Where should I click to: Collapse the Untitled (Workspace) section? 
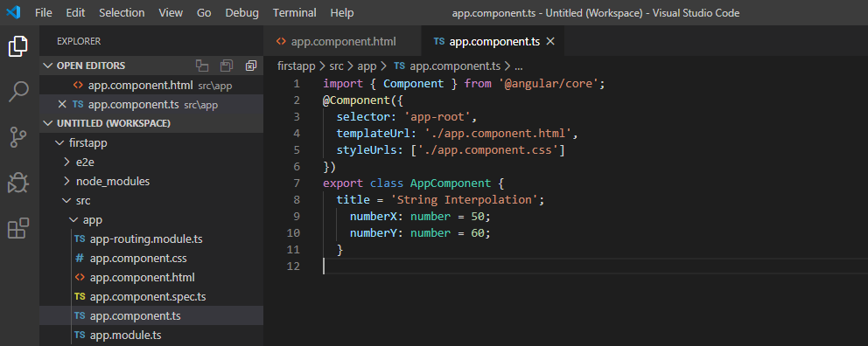[x=49, y=123]
